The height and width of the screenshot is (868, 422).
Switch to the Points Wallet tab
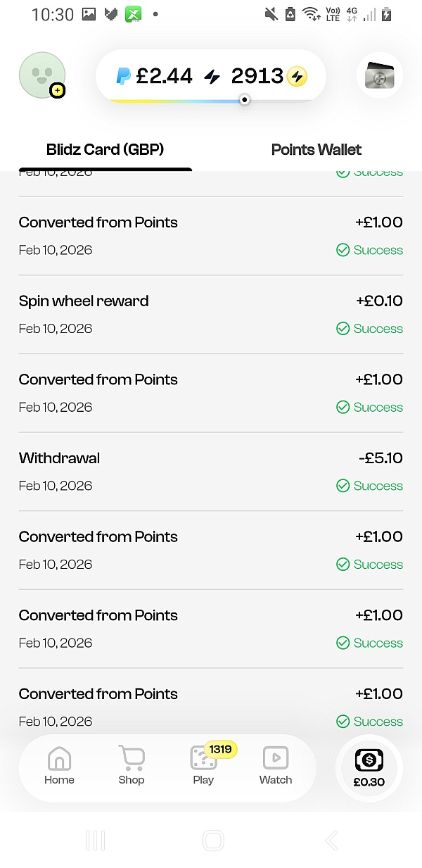[316, 149]
